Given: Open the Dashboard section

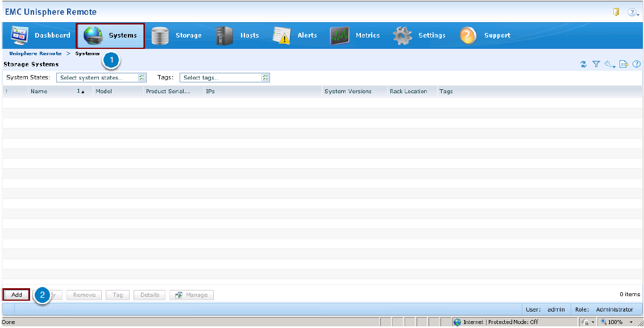Looking at the screenshot, I should pyautogui.click(x=40, y=36).
